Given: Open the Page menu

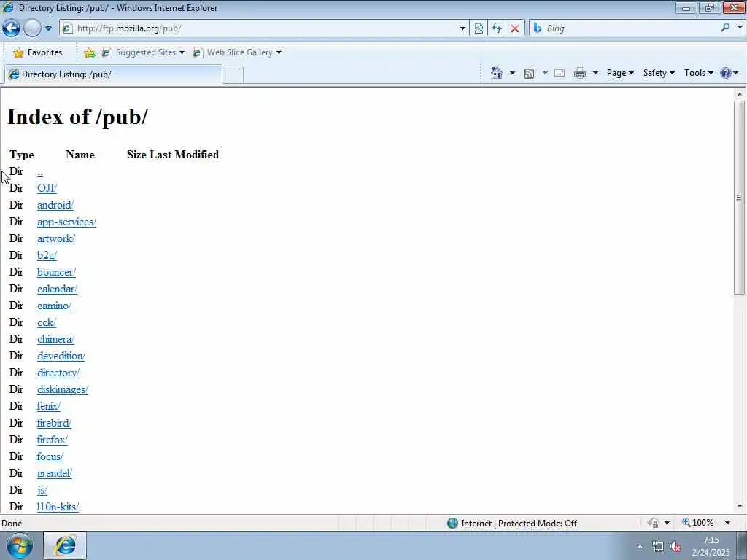Looking at the screenshot, I should 620,73.
